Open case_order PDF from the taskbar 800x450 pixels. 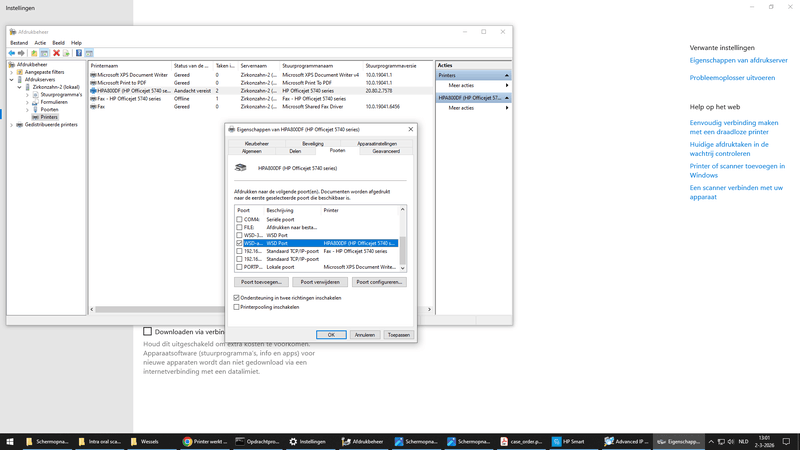point(521,441)
